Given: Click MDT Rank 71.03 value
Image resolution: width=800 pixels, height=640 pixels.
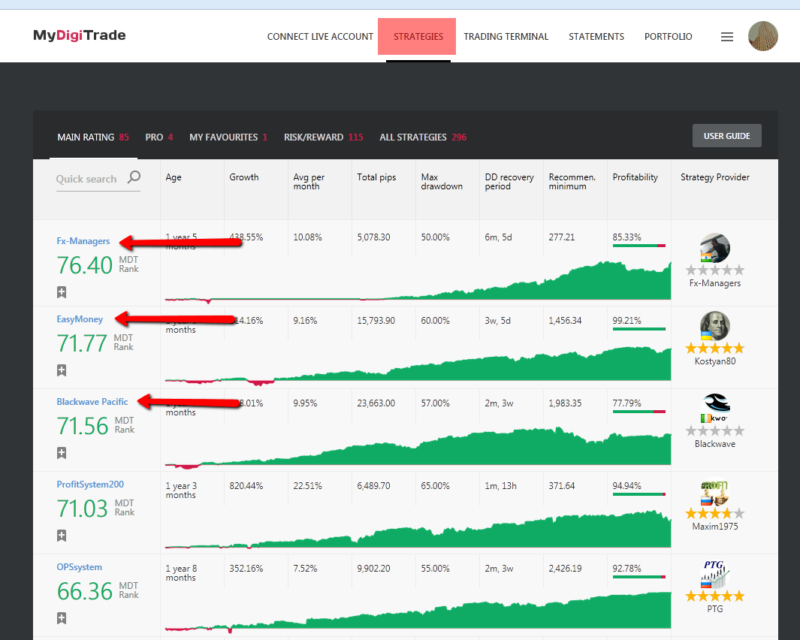Looking at the screenshot, I should (82, 509).
